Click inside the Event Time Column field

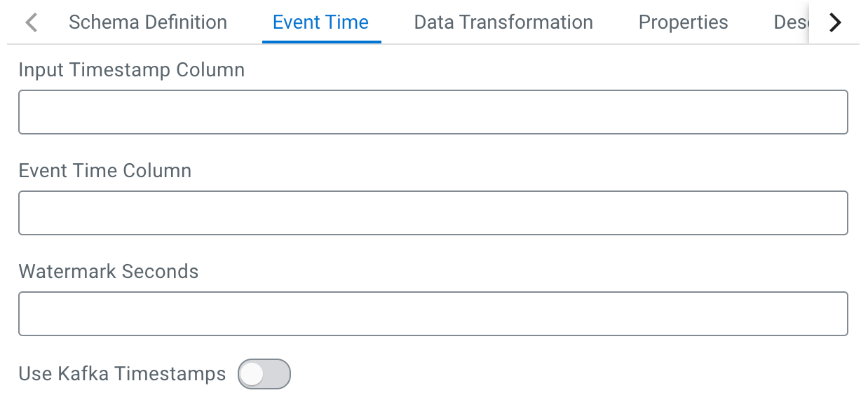[433, 213]
